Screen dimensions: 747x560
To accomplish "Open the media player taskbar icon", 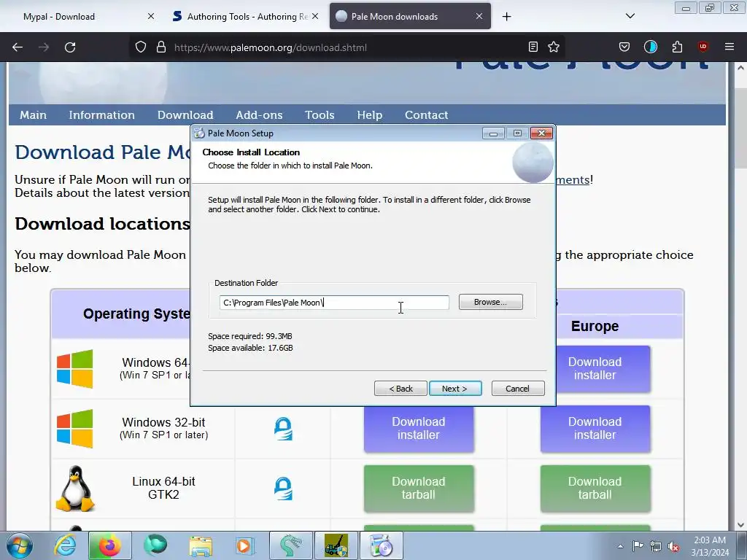I will click(x=246, y=545).
